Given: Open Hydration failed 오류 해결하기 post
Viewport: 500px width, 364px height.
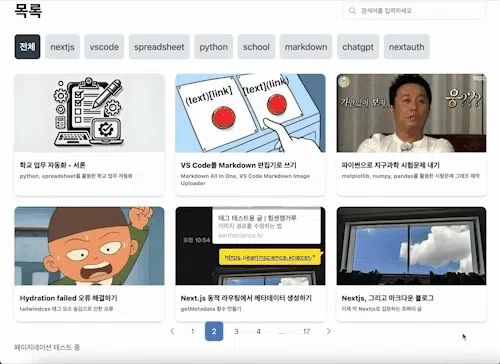Looking at the screenshot, I should (68, 298).
